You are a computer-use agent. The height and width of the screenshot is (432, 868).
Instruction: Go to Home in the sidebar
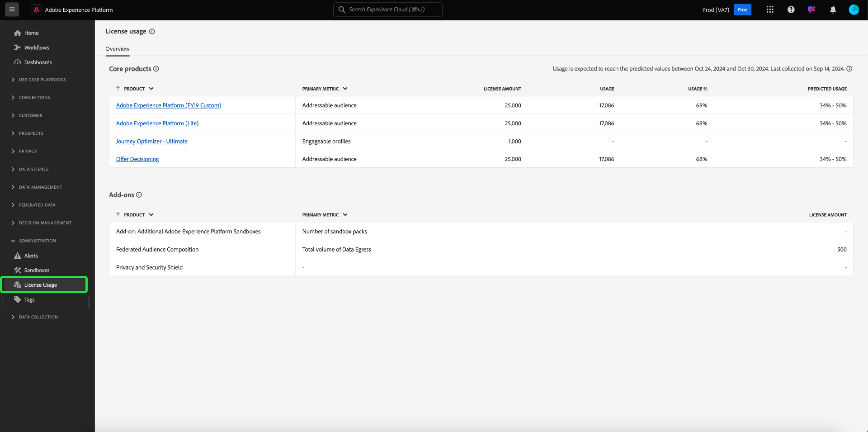point(31,33)
